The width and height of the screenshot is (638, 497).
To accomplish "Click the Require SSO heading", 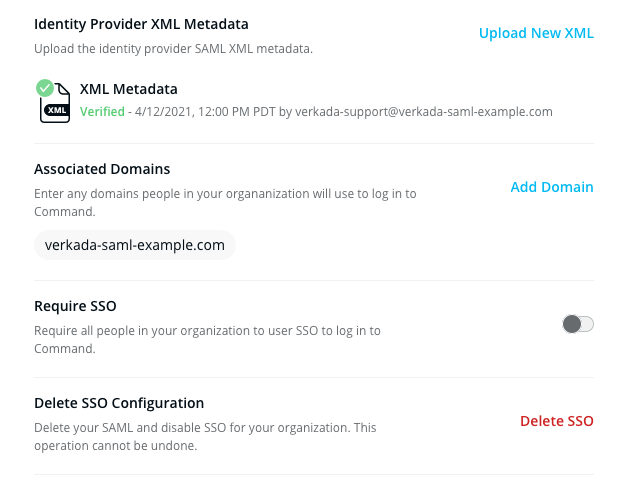I will pos(76,306).
